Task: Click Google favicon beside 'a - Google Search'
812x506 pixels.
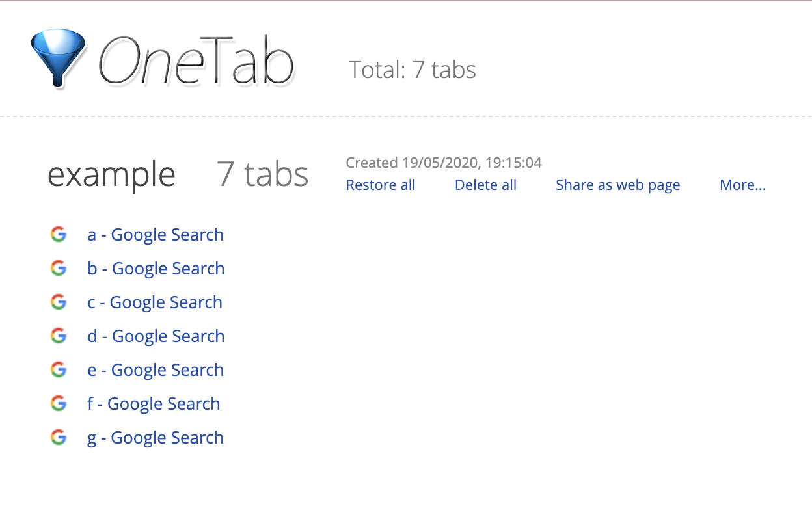Action: [x=59, y=235]
